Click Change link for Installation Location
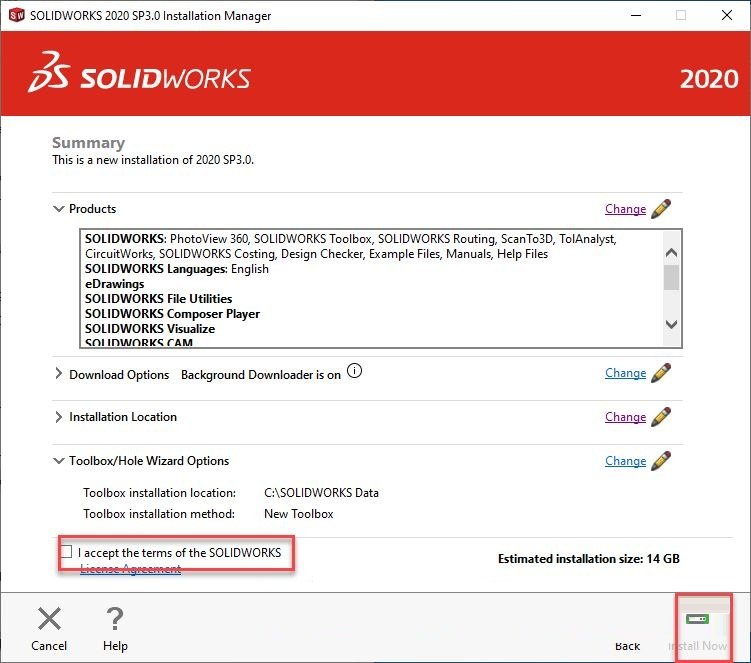751x663 pixels. pyautogui.click(x=626, y=417)
